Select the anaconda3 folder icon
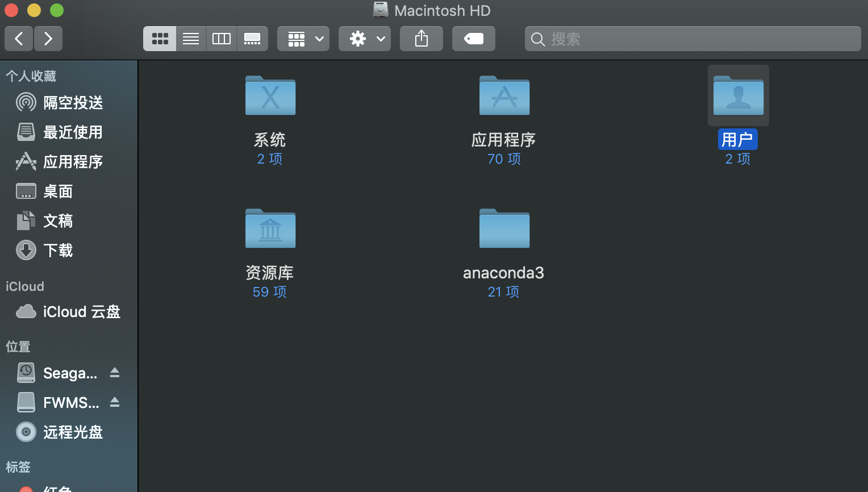This screenshot has height=492, width=868. tap(504, 229)
